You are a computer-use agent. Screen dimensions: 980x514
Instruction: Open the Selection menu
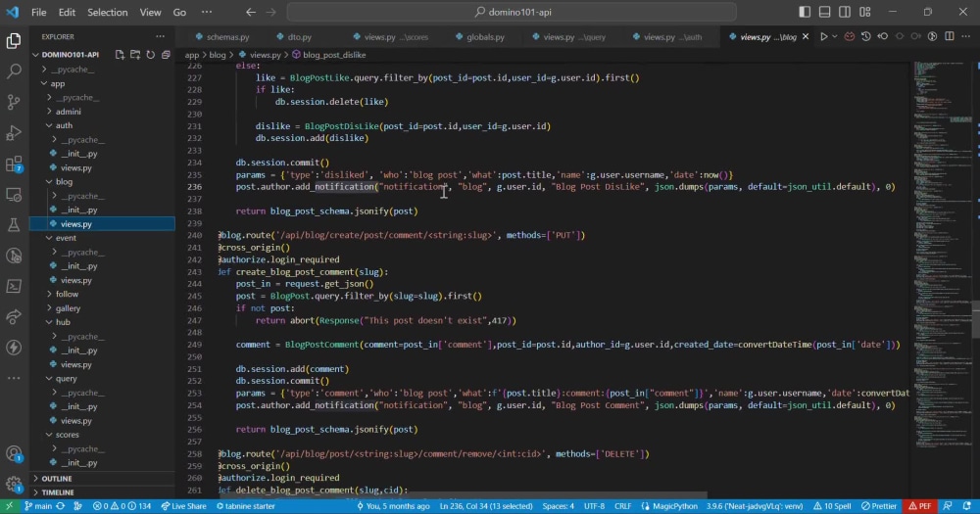(107, 12)
